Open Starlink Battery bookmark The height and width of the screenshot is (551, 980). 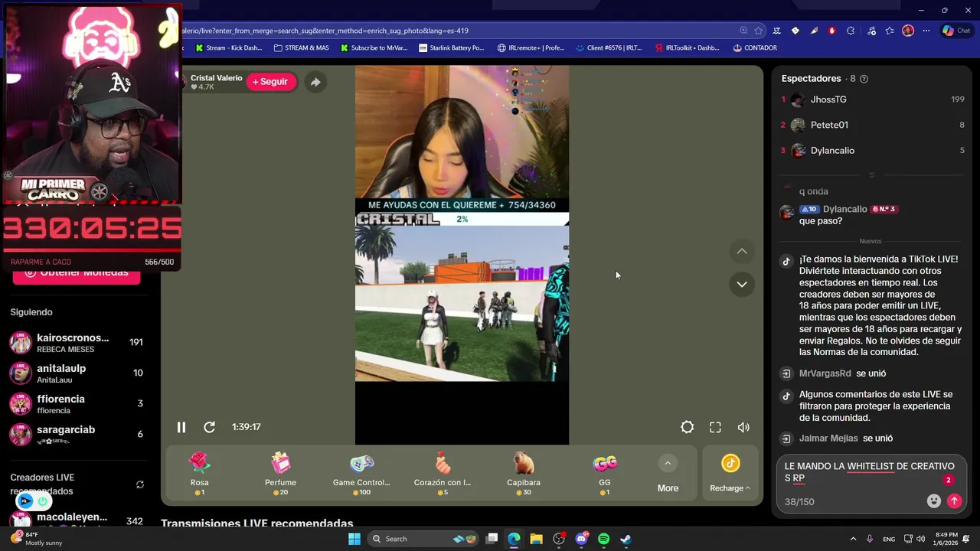point(452,47)
